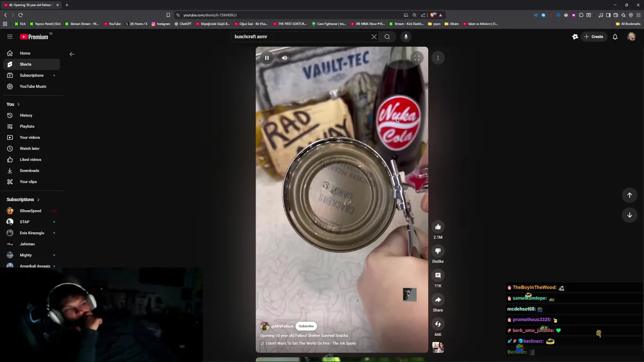
Task: Open the three-dot more options menu
Action: 438,58
